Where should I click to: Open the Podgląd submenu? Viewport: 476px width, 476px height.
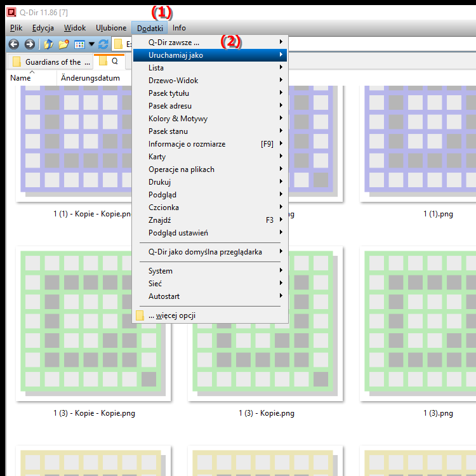click(x=210, y=195)
